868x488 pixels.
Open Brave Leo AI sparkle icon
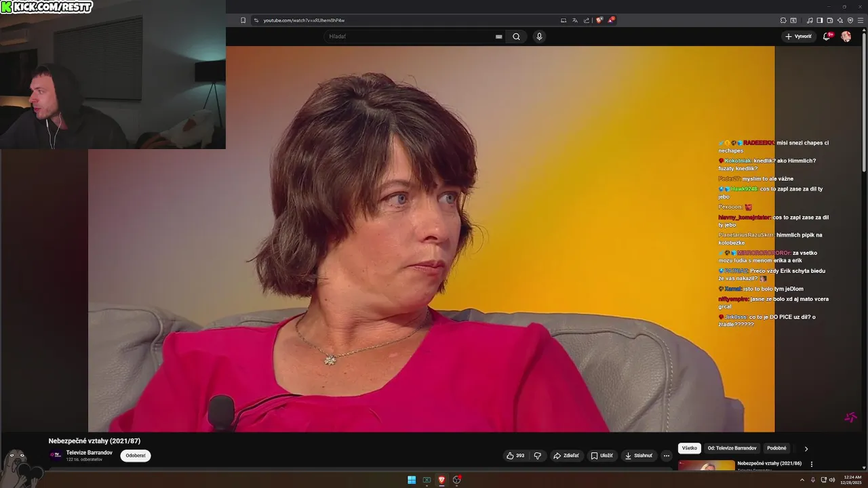pos(840,20)
